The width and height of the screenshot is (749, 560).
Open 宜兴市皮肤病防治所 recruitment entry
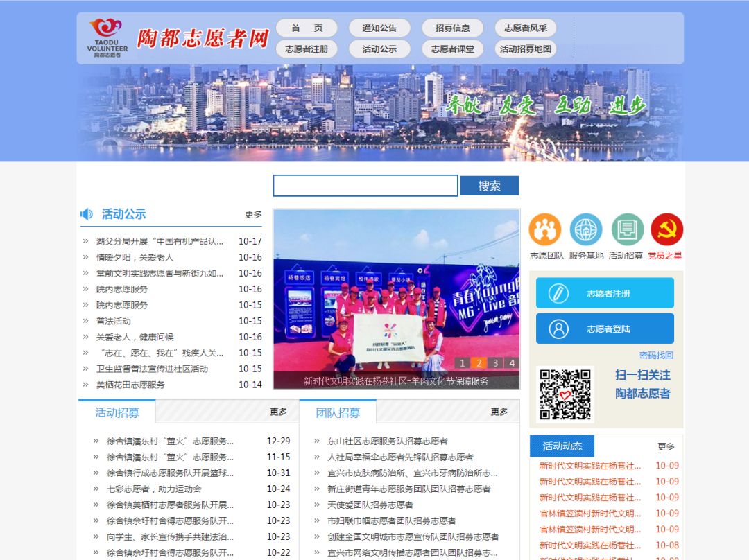coord(412,473)
